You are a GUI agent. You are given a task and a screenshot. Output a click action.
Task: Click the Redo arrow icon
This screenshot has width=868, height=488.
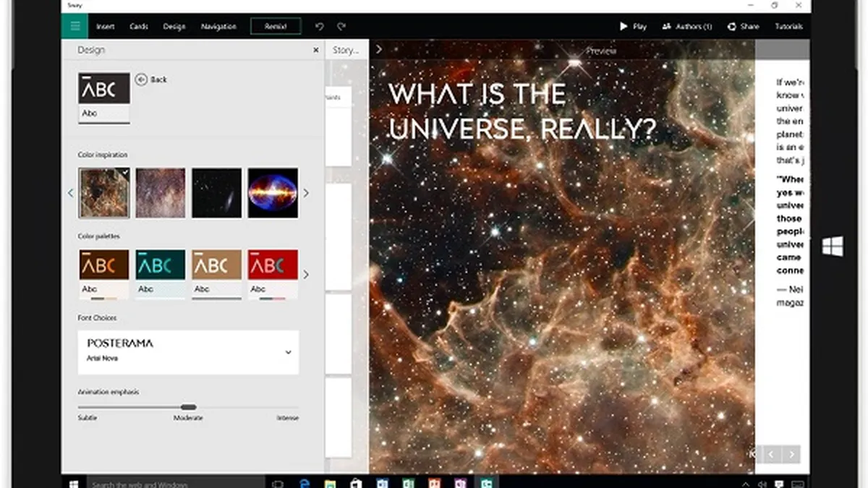point(341,27)
